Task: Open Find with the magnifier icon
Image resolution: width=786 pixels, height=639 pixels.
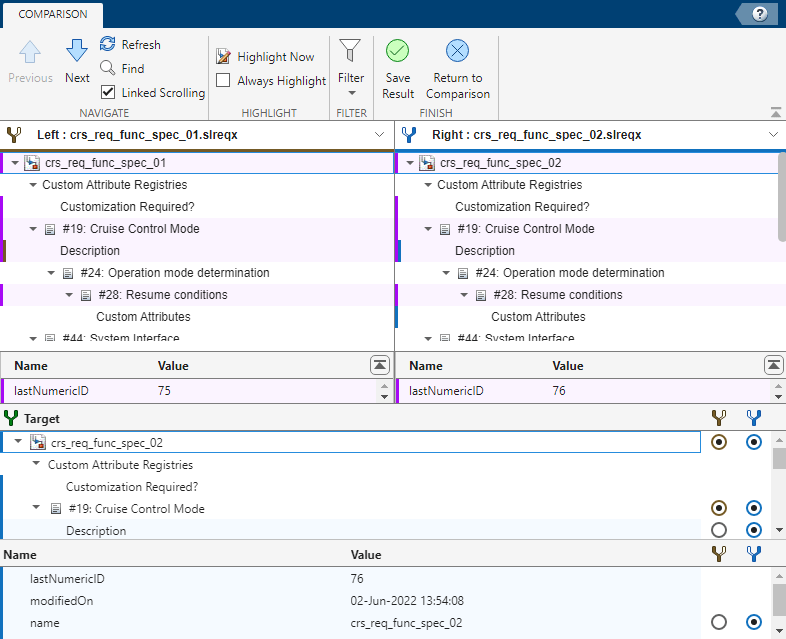Action: [x=108, y=68]
